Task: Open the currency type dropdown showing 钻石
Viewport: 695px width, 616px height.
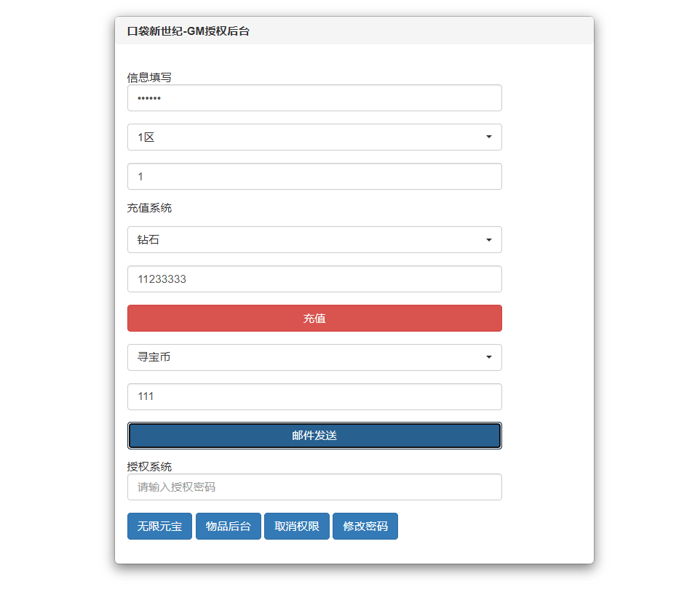Action: [314, 239]
